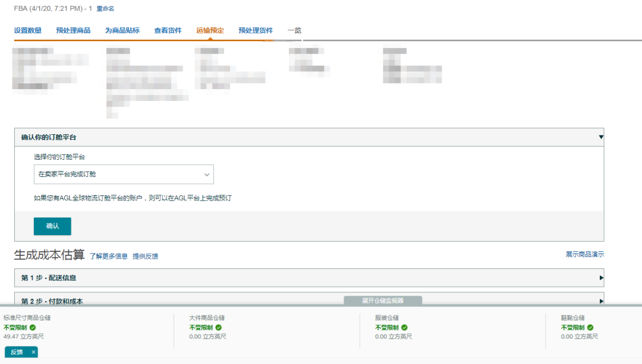Screen dimensions: 642x364
Task: Click the 反馈 feedback button
Action: [x=17, y=352]
